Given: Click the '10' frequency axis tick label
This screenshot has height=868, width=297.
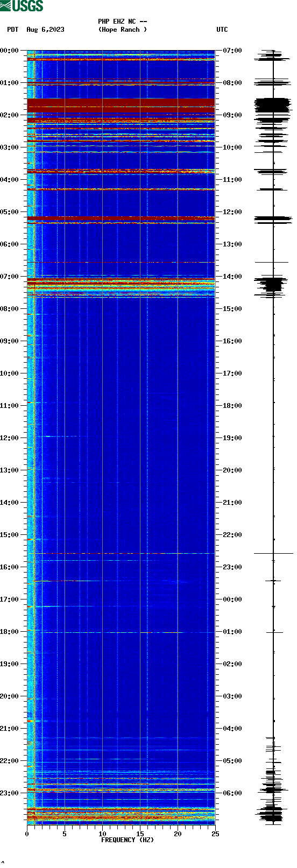Looking at the screenshot, I should pos(102,834).
